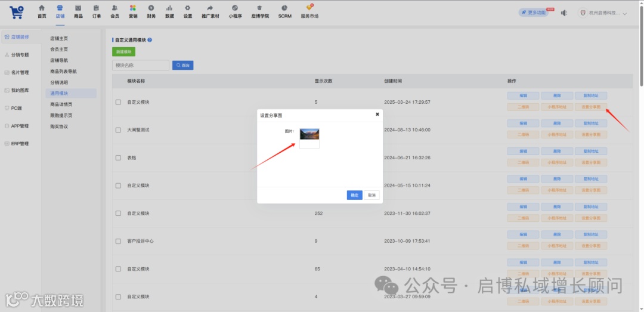Tick checkbox for 自定义模块 created 2024-05-15
Viewport: 644px width, 312px height.
click(x=118, y=186)
